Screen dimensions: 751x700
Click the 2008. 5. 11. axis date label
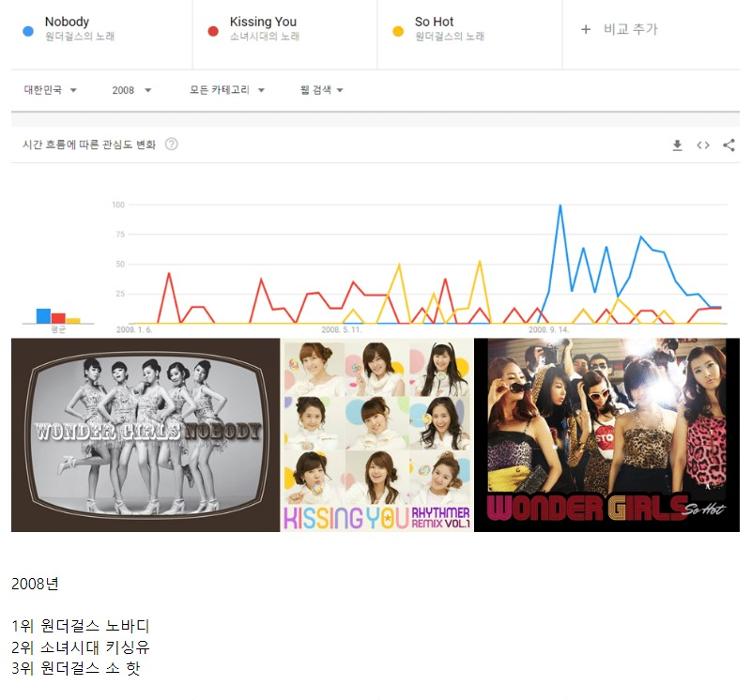pos(342,330)
